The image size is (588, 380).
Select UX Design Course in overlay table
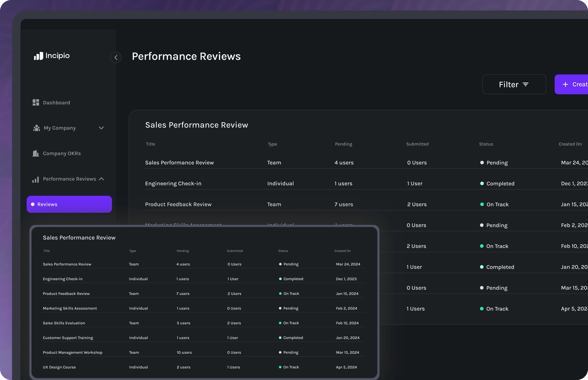[x=59, y=367]
